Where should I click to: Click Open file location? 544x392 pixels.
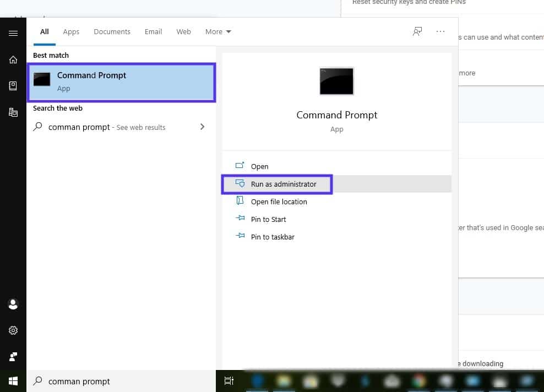coord(279,202)
